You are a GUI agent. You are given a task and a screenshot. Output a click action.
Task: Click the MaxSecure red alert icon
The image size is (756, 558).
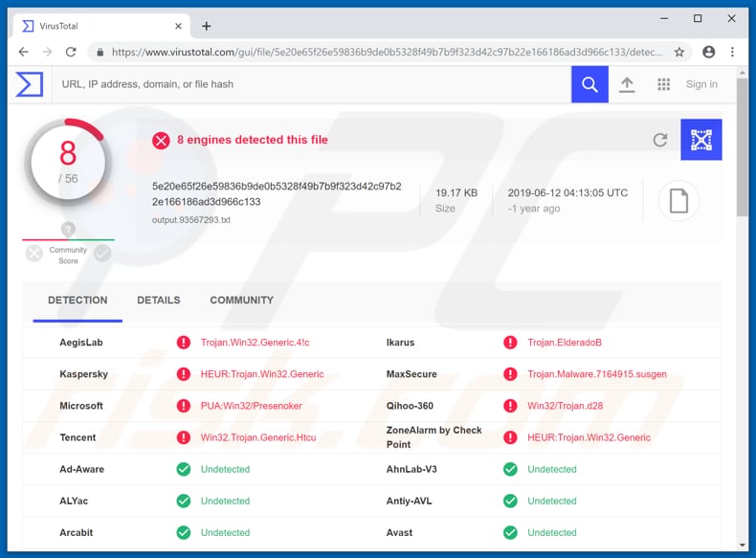coord(510,374)
